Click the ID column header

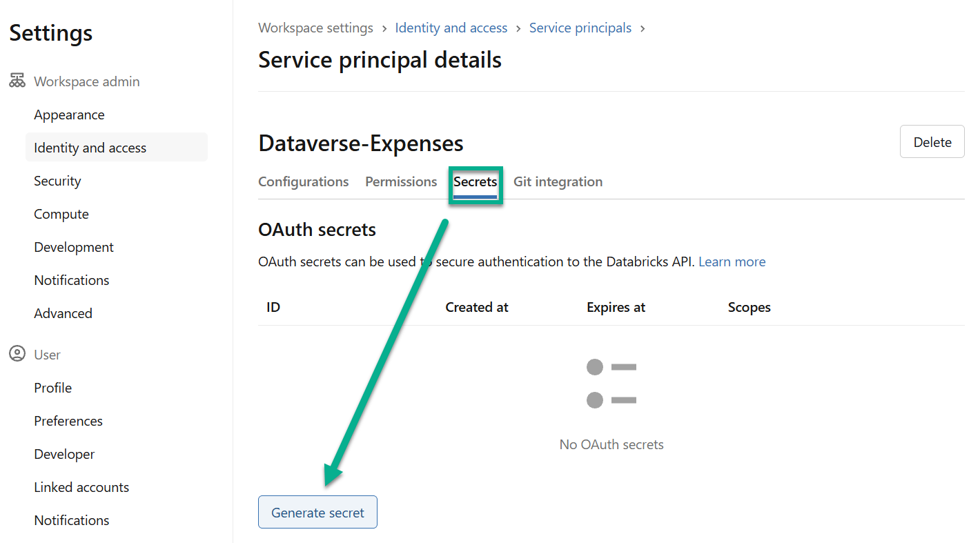coord(273,307)
